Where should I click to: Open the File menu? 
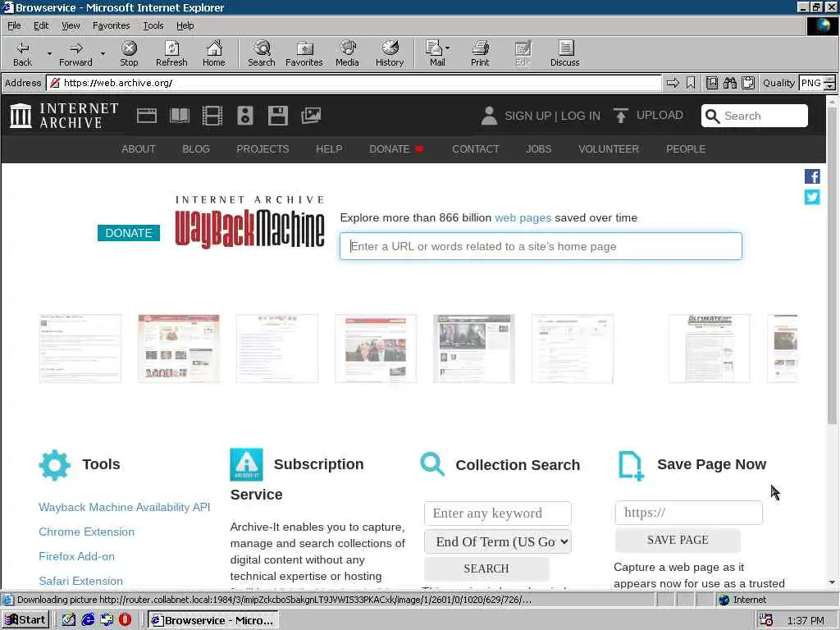(14, 25)
